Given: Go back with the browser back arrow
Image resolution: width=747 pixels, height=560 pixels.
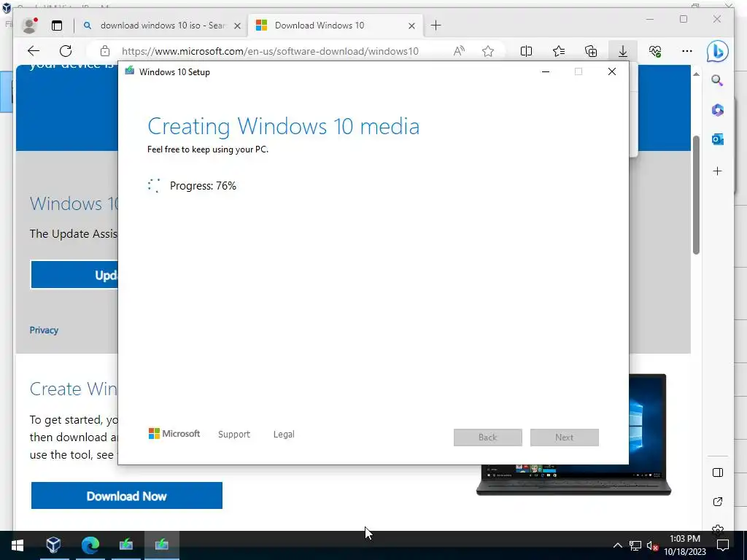Looking at the screenshot, I should 33,51.
